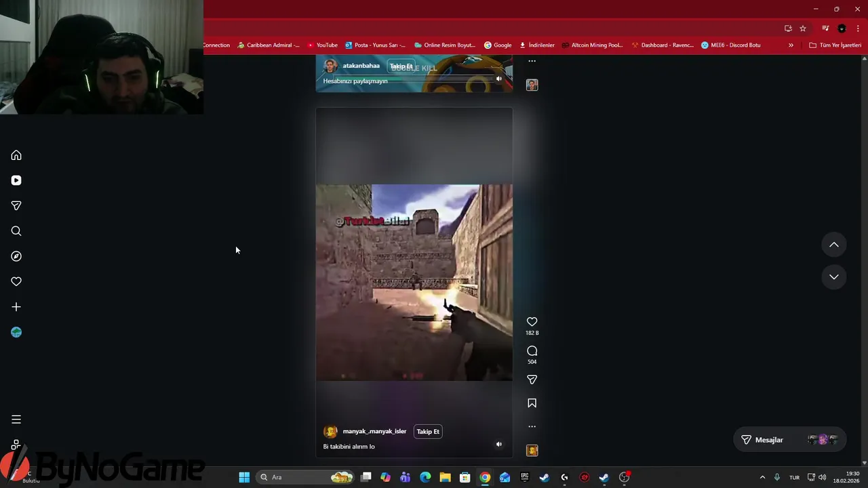Open Task View on the taskbar
The image size is (868, 488).
366,477
